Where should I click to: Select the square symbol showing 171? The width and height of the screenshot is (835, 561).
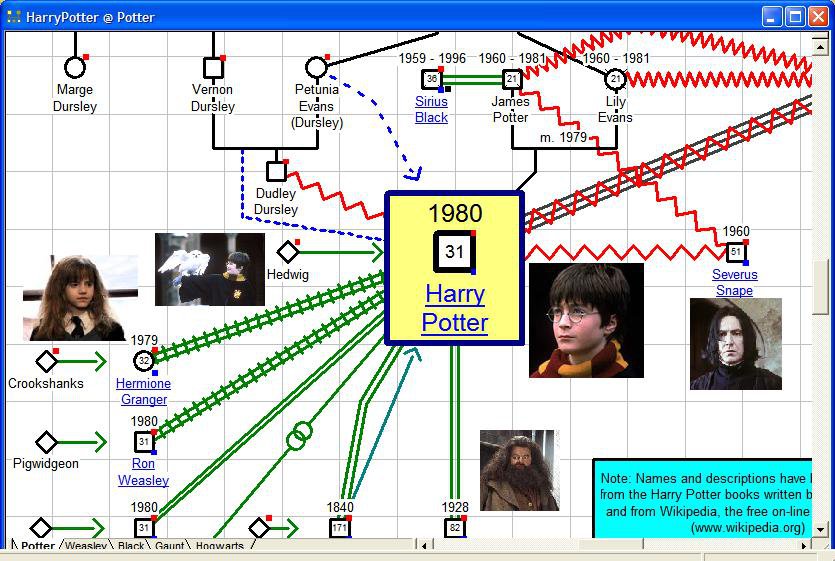(x=339, y=528)
